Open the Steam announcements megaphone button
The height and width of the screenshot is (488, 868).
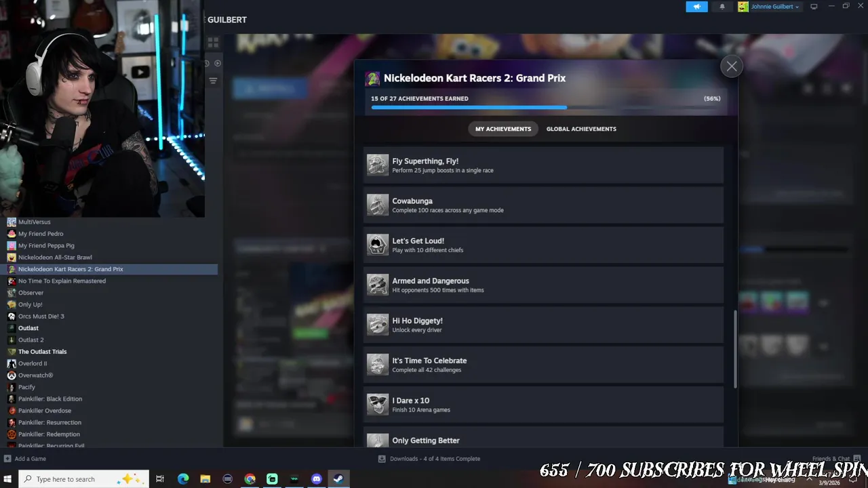tap(696, 7)
